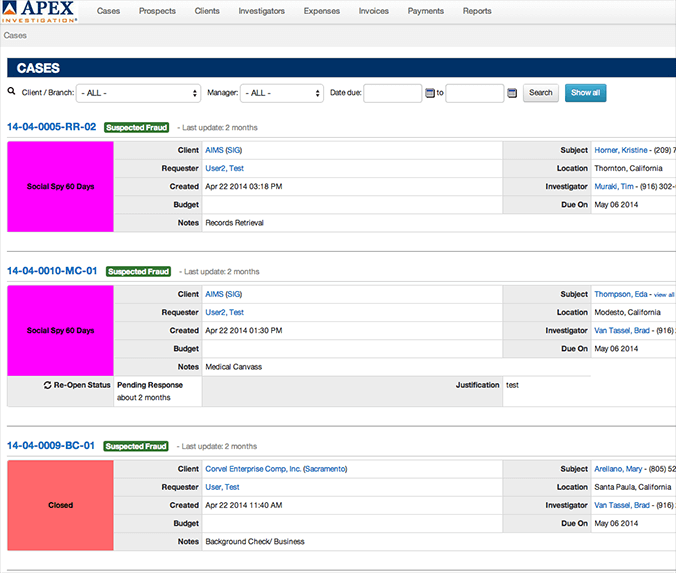Viewport: 676px width, 573px height.
Task: Click Suspected Fraud badge on case 14-04-0010-MC-01
Action: [x=137, y=271]
